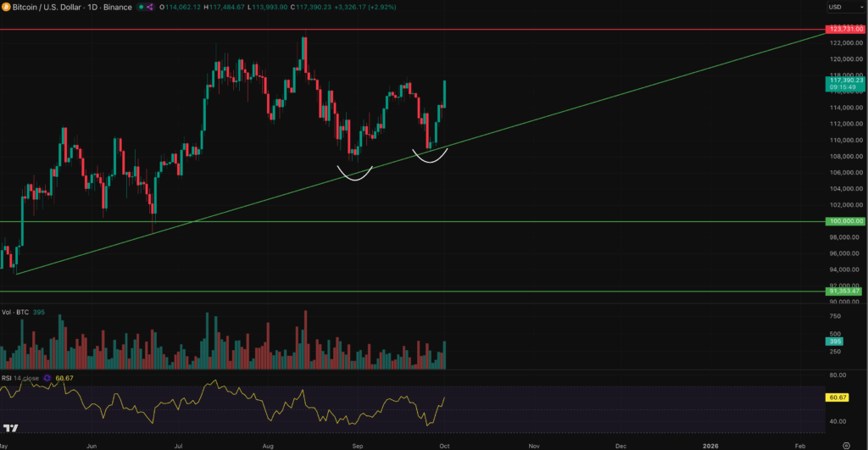The width and height of the screenshot is (868, 450).
Task: Click the 80.00 RSI scale tick
Action: pos(838,375)
